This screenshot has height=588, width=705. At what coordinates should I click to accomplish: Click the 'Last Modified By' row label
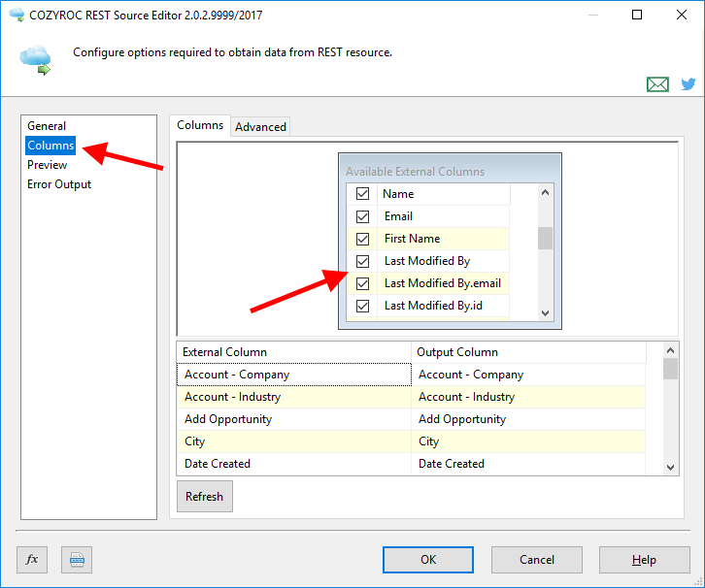coord(427,261)
